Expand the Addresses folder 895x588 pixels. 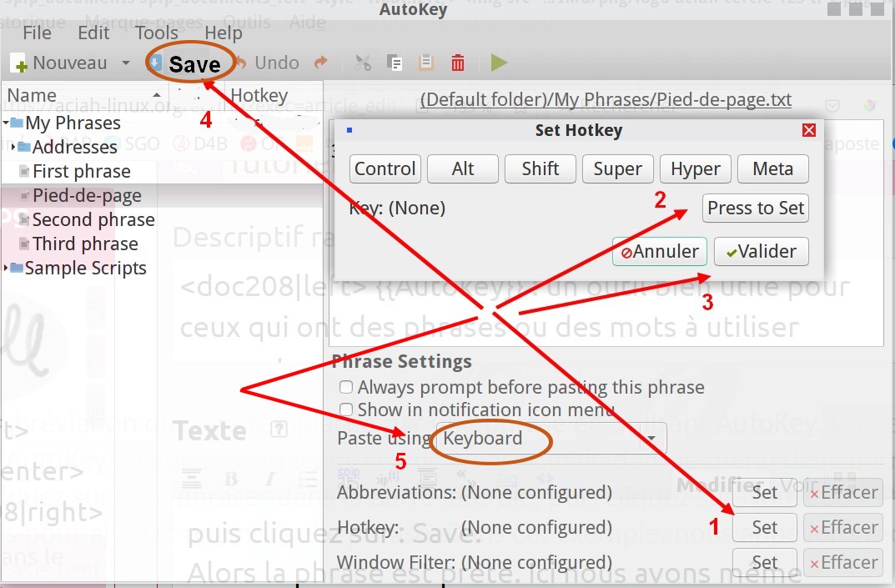[13, 147]
